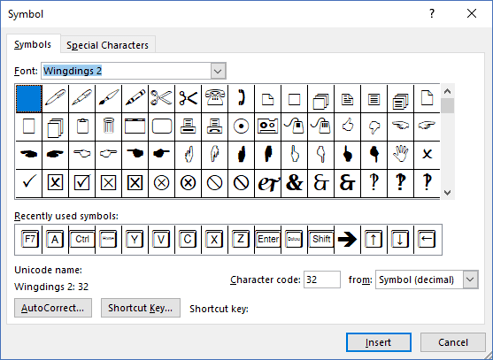The height and width of the screenshot is (360, 493).
Task: Pick the recently used Y key symbol
Action: click(135, 239)
